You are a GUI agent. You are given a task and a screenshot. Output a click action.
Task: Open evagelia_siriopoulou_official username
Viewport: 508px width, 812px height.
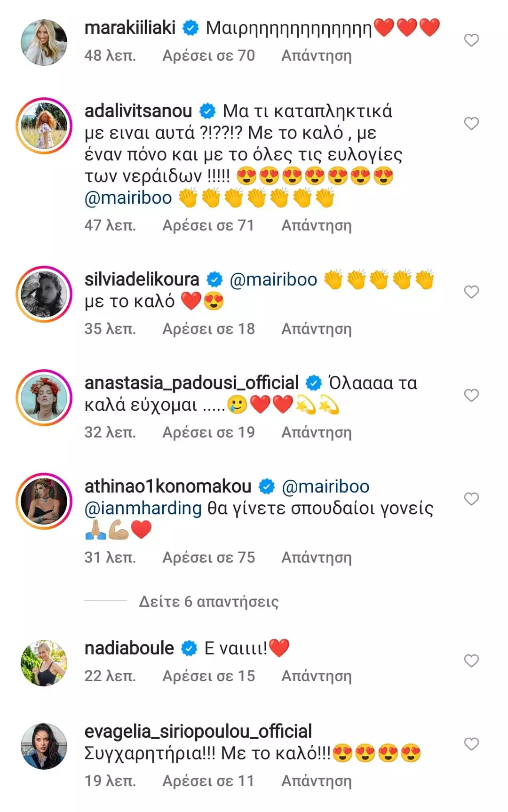pyautogui.click(x=198, y=732)
